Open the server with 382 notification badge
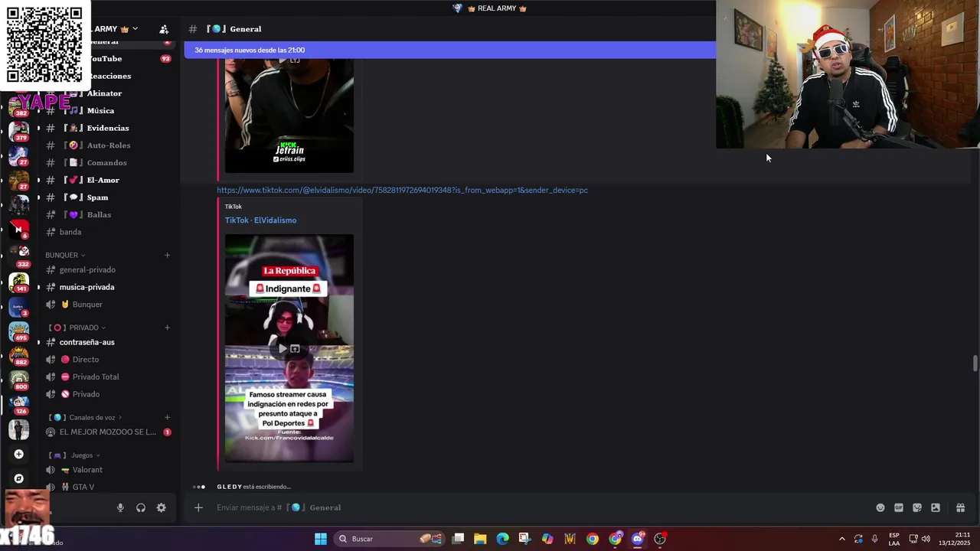The height and width of the screenshot is (551, 980). point(19,106)
